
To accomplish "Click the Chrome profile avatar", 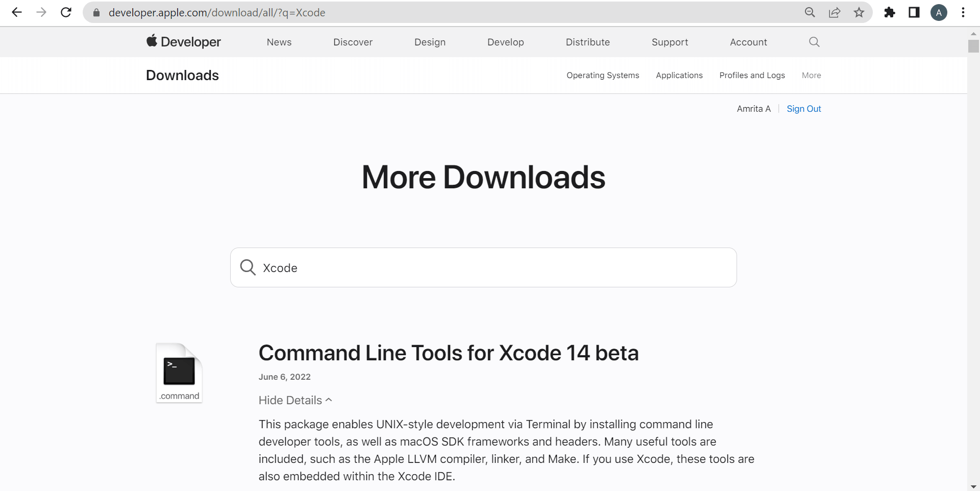I will click(939, 13).
